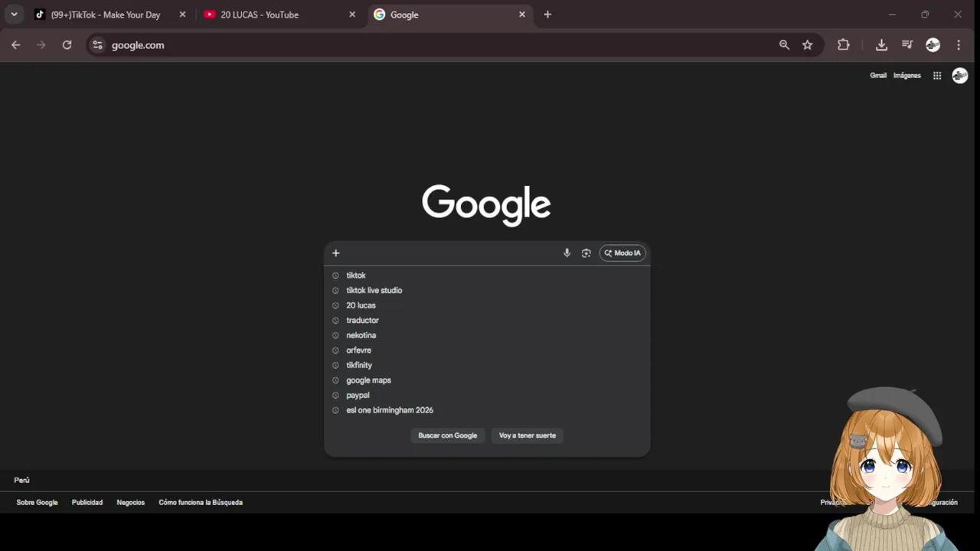980x551 pixels.
Task: Open the Google apps grid
Action: [937, 75]
